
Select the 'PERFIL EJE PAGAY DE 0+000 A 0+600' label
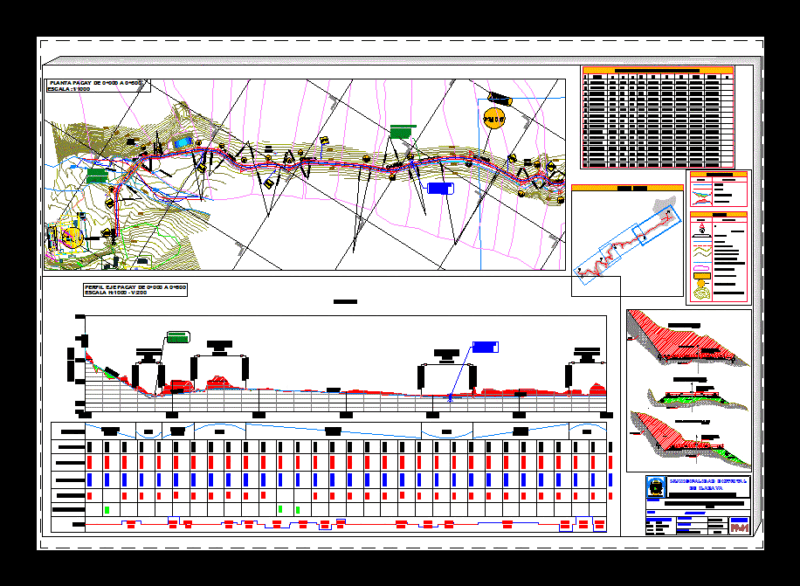pyautogui.click(x=135, y=287)
